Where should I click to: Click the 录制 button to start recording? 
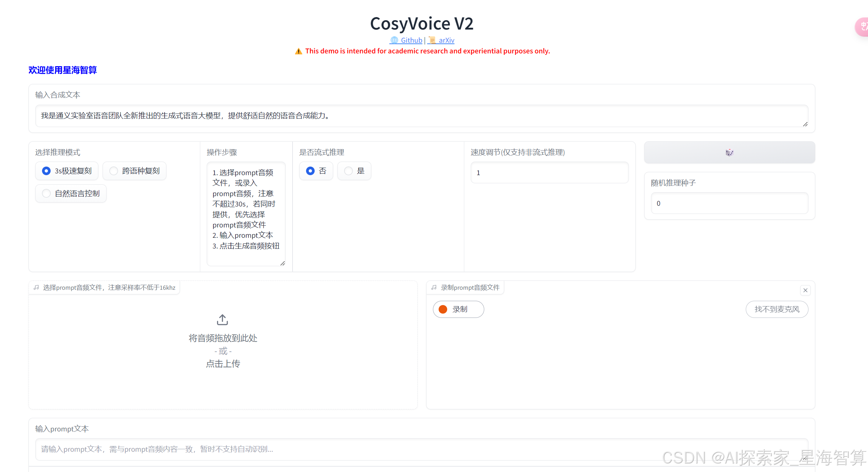coord(458,309)
